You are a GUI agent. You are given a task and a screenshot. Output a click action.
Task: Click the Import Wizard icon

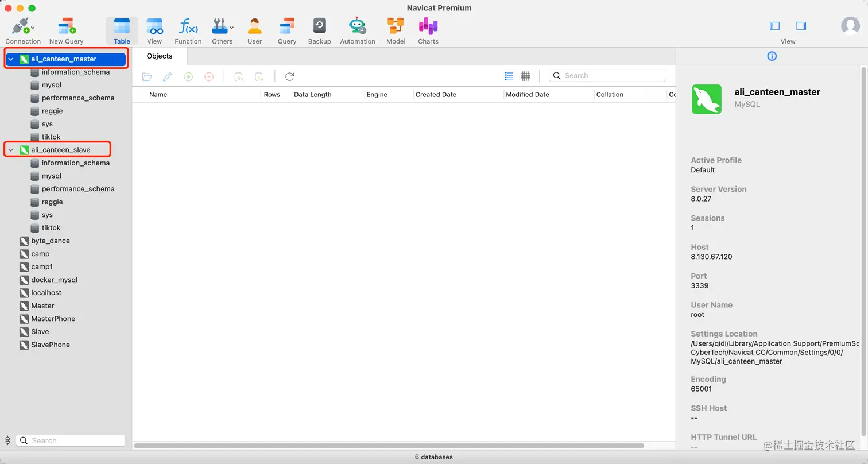pyautogui.click(x=239, y=76)
